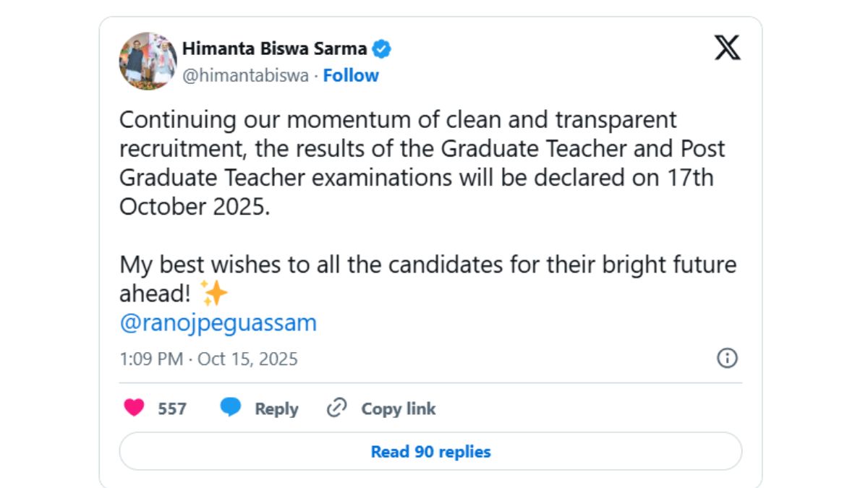Click the blue verified badge
Image resolution: width=868 pixels, height=488 pixels.
382,49
